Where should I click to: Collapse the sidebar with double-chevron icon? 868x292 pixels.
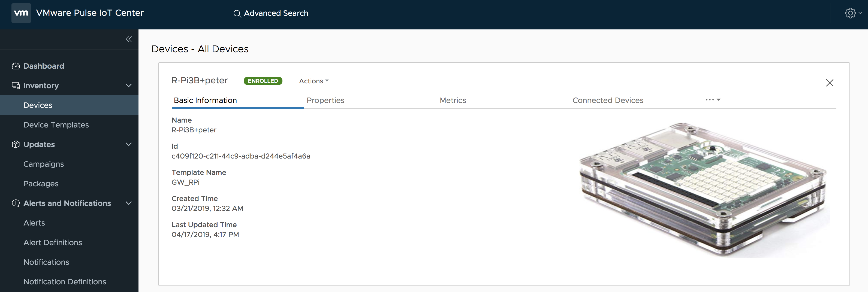pos(128,39)
